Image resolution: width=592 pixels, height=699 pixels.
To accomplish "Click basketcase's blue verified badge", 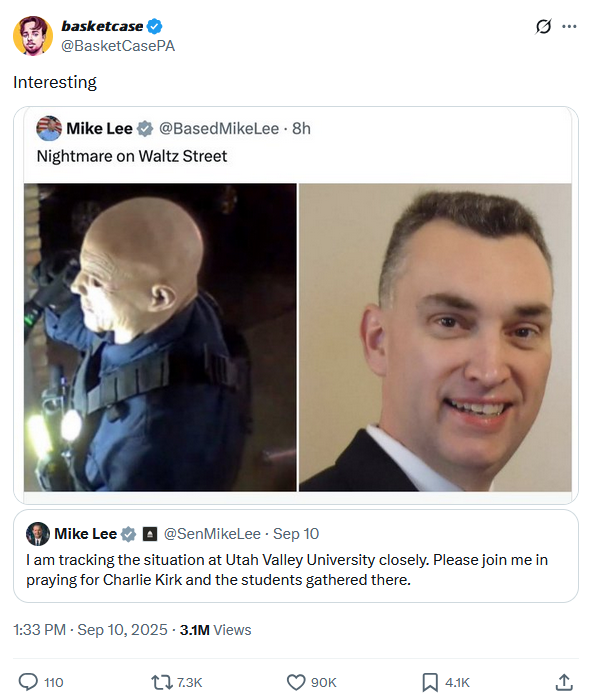I will pyautogui.click(x=154, y=26).
